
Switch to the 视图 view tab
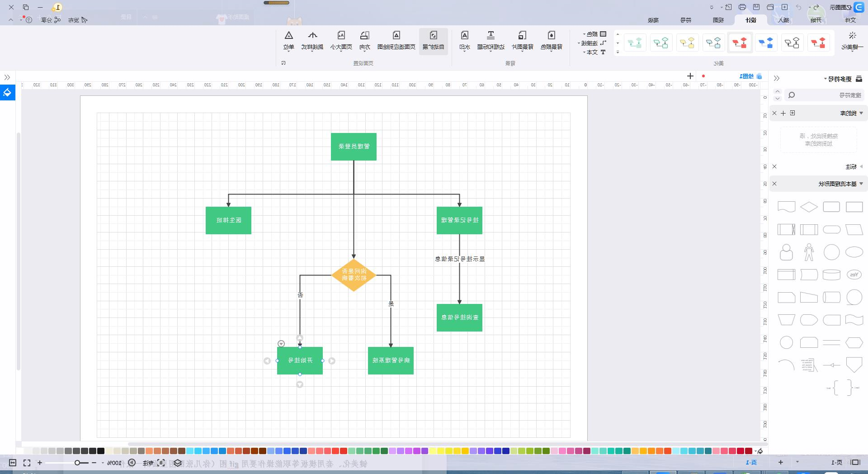(x=718, y=20)
